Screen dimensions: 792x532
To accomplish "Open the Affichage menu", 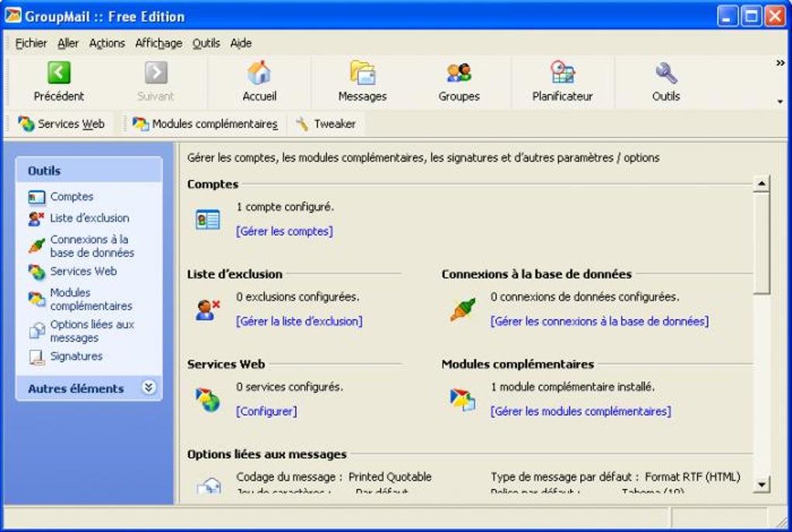I will [158, 43].
